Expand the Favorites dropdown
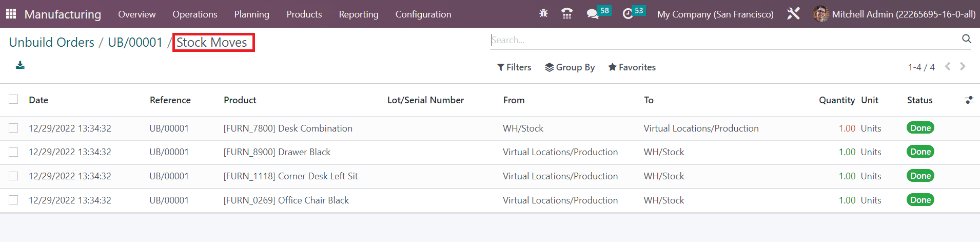The image size is (980, 242). pyautogui.click(x=632, y=67)
